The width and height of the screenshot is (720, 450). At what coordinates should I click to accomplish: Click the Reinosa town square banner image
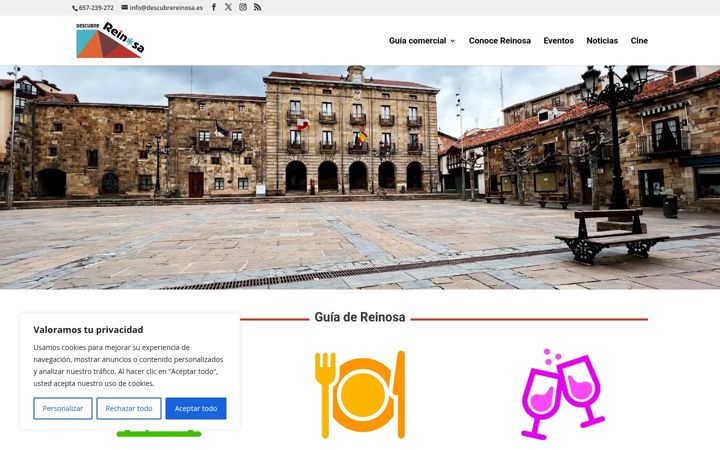pos(360,177)
